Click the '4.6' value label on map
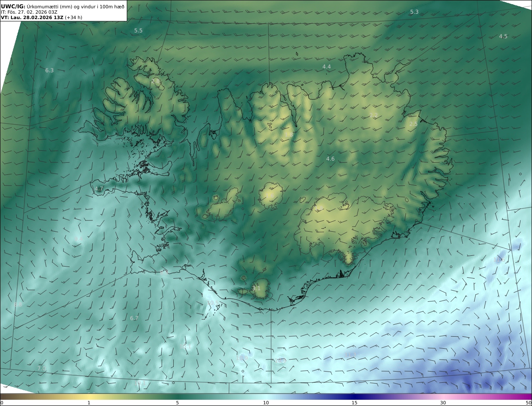This screenshot has width=532, height=406. point(330,159)
